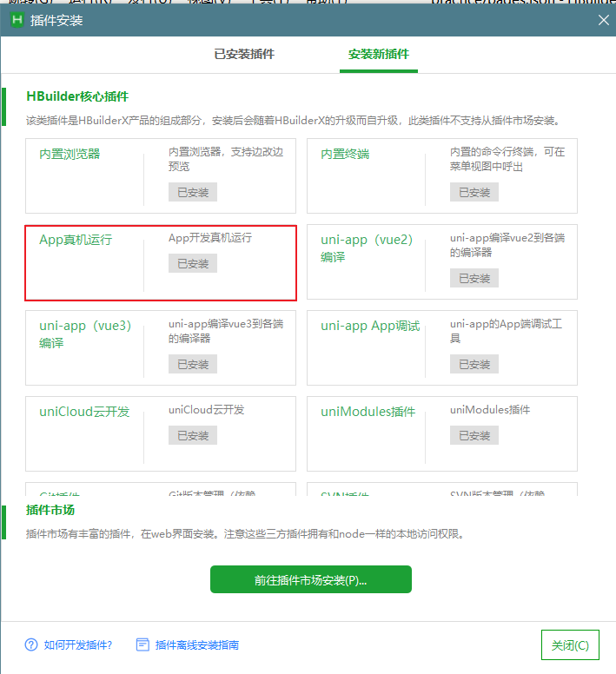Viewport: 616px width, 674px height.
Task: Click description text 内置浏览器，支持边改边预览
Action: 226,159
